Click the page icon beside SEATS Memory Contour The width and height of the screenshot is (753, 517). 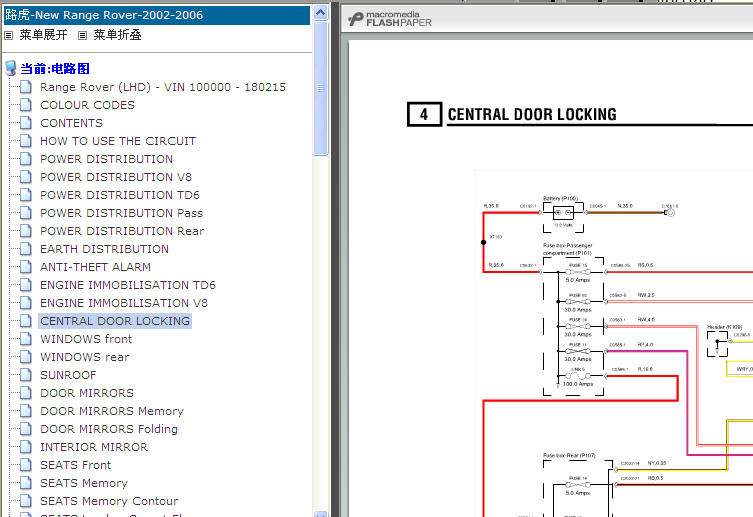(x=26, y=501)
